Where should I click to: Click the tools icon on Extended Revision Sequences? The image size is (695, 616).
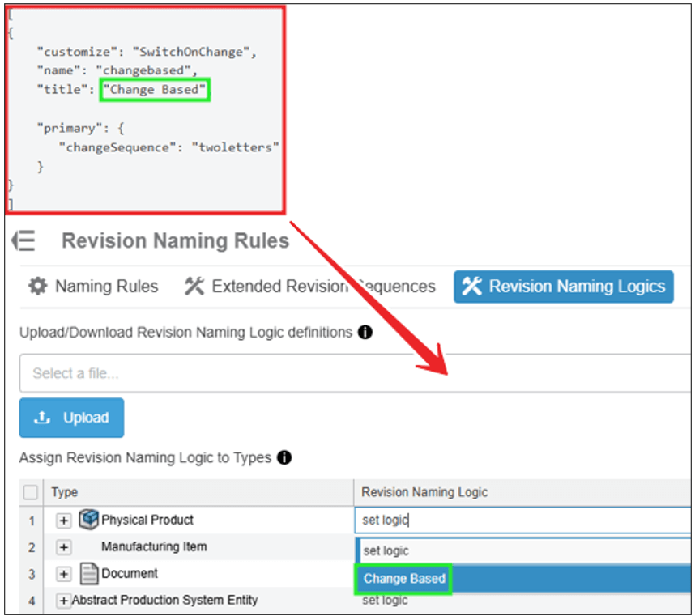pos(194,287)
